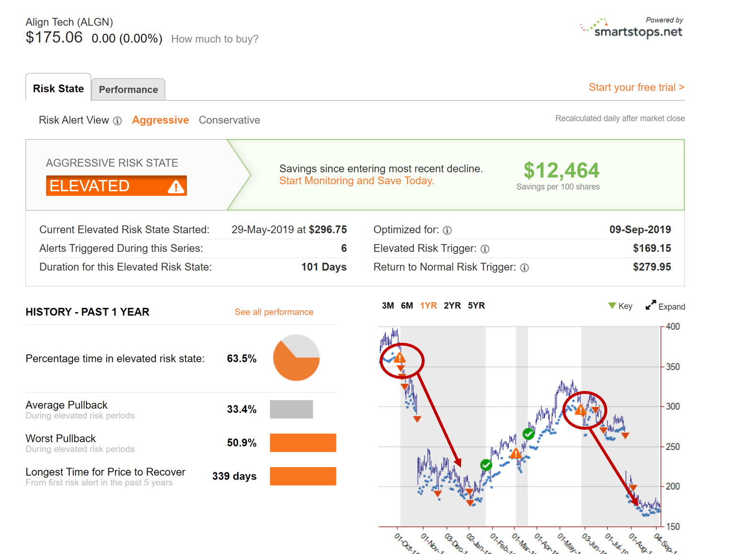Viewport: 756px width, 554px height.
Task: Open the Performance tab
Action: click(x=128, y=89)
